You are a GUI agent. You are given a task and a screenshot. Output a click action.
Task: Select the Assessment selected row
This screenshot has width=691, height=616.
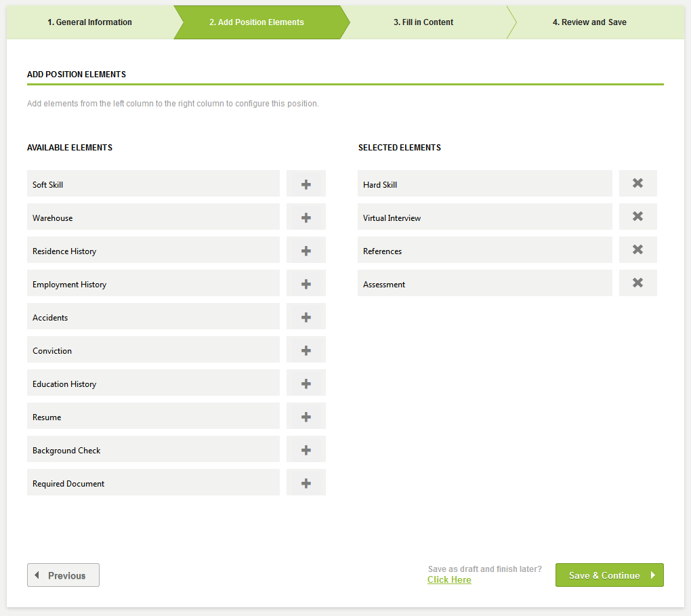point(485,283)
